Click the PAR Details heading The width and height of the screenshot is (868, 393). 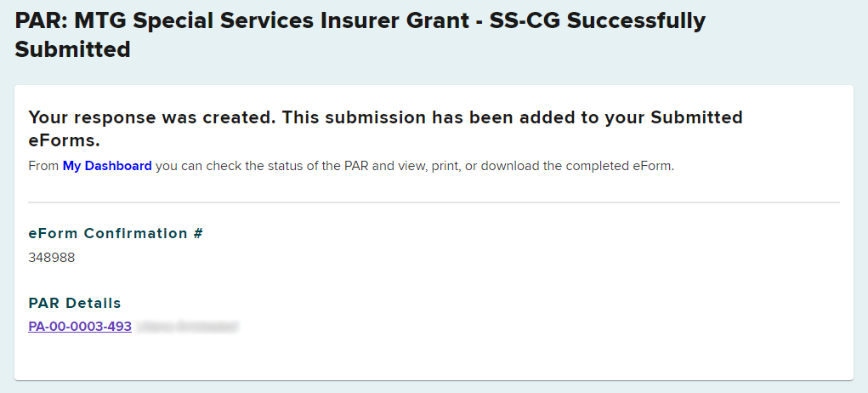[x=75, y=303]
